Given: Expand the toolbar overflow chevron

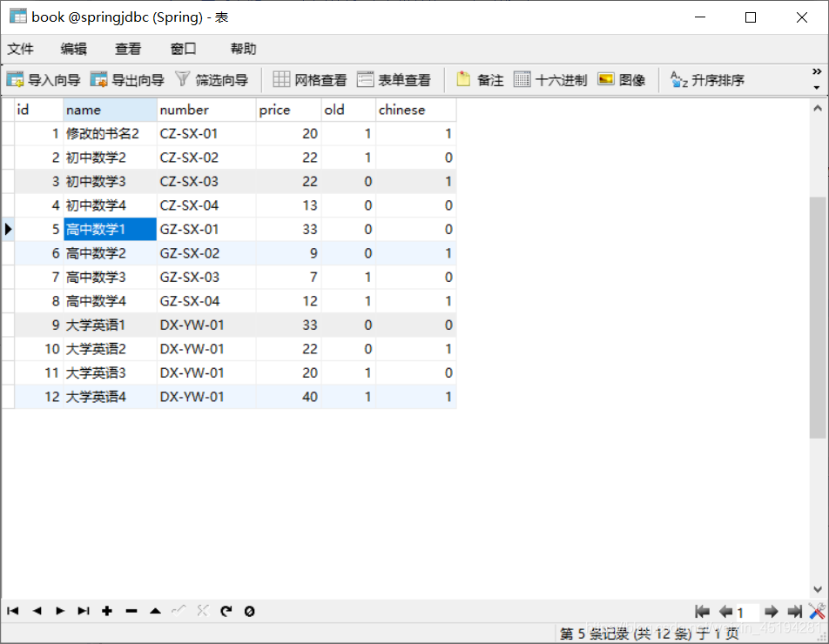Looking at the screenshot, I should click(816, 71).
